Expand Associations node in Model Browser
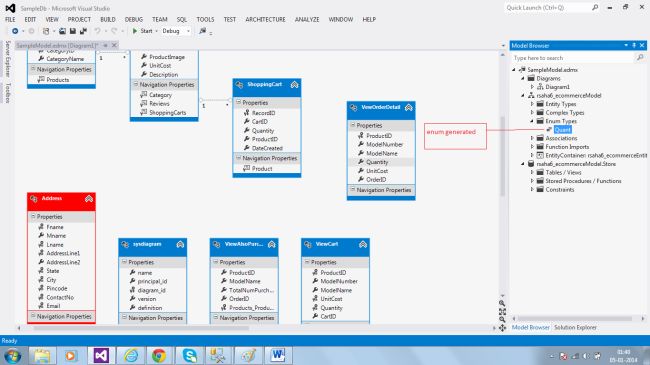650x365 pixels. (532, 138)
